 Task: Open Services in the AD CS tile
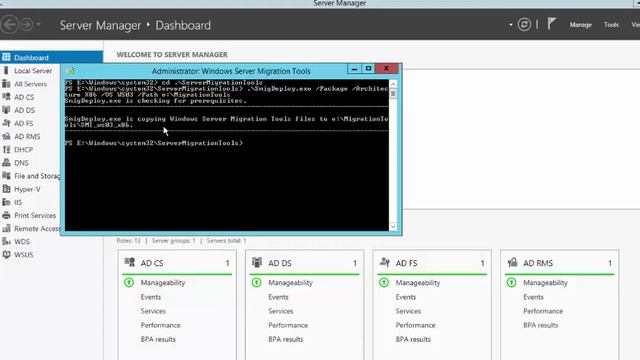[x=153, y=311]
